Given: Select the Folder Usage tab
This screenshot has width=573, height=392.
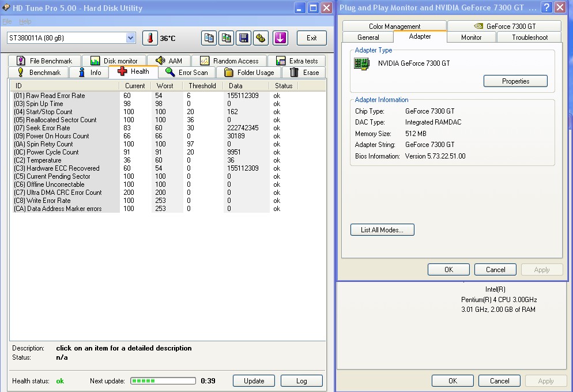Looking at the screenshot, I should click(x=249, y=73).
